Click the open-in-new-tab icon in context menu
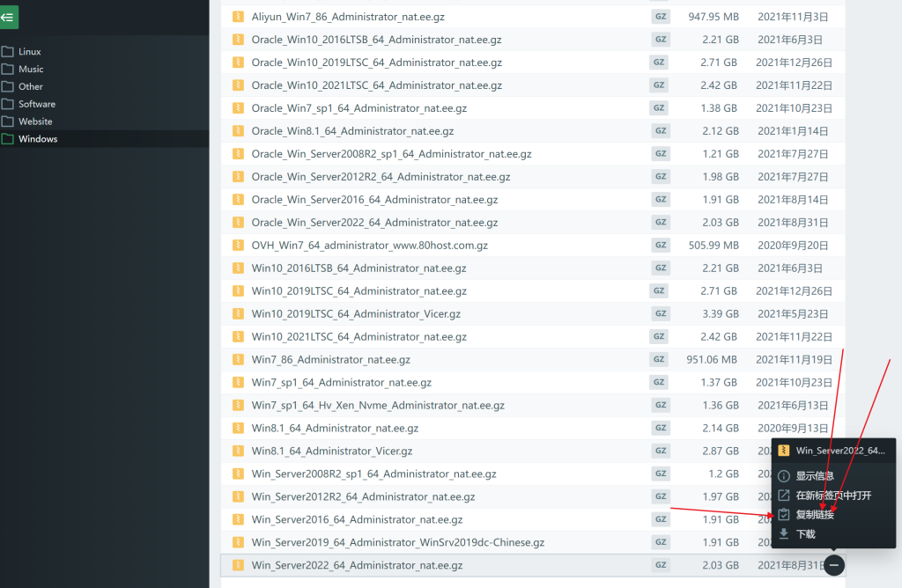Screen dimensions: 902x588 [x=783, y=496]
